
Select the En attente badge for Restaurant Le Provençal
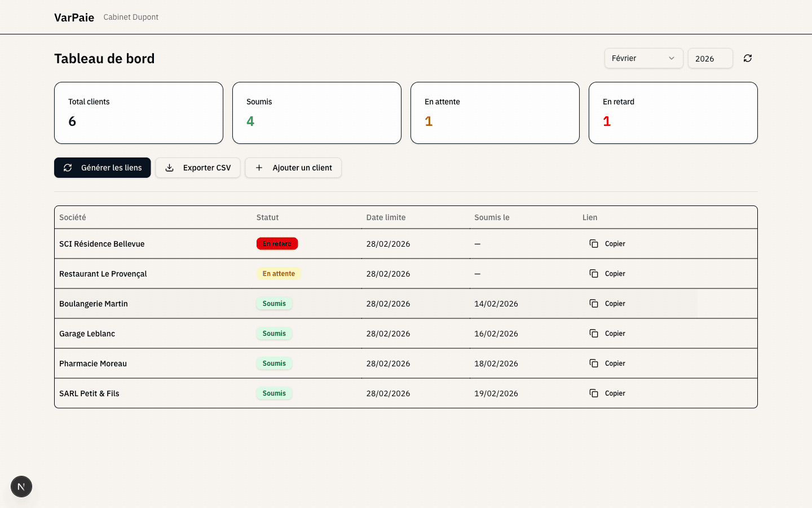pyautogui.click(x=279, y=273)
